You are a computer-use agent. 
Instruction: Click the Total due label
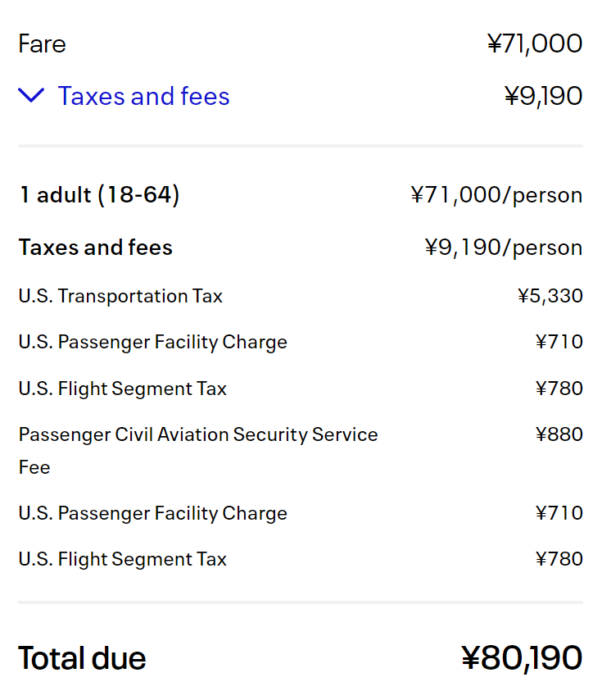[x=82, y=658]
